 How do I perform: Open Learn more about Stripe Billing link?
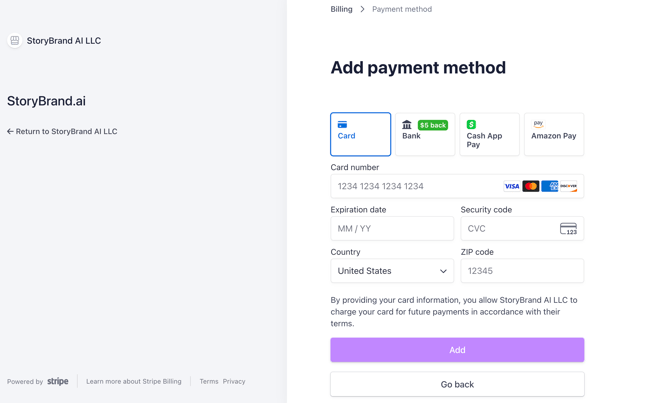tap(134, 381)
